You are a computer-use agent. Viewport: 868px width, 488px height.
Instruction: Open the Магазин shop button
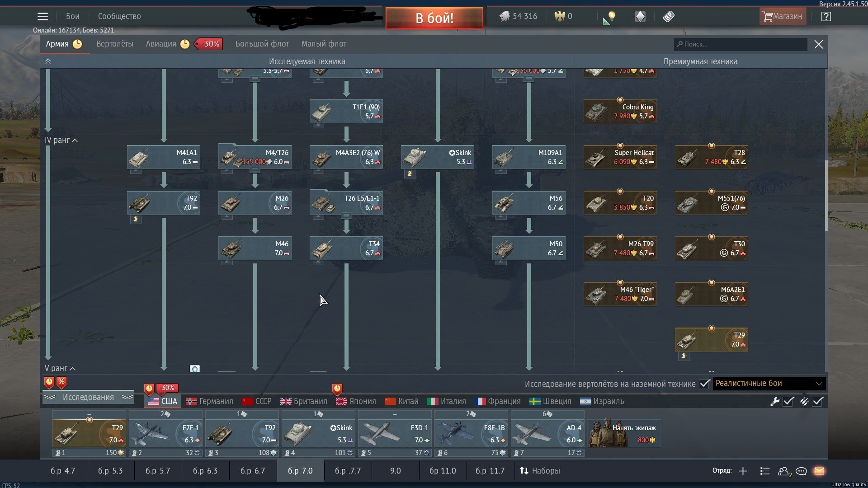pos(783,17)
